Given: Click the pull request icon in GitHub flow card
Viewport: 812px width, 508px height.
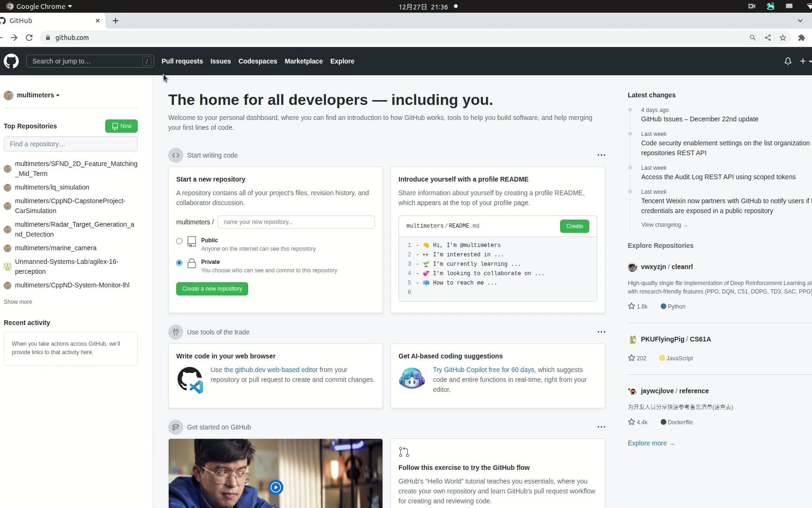Looking at the screenshot, I should pos(404,452).
